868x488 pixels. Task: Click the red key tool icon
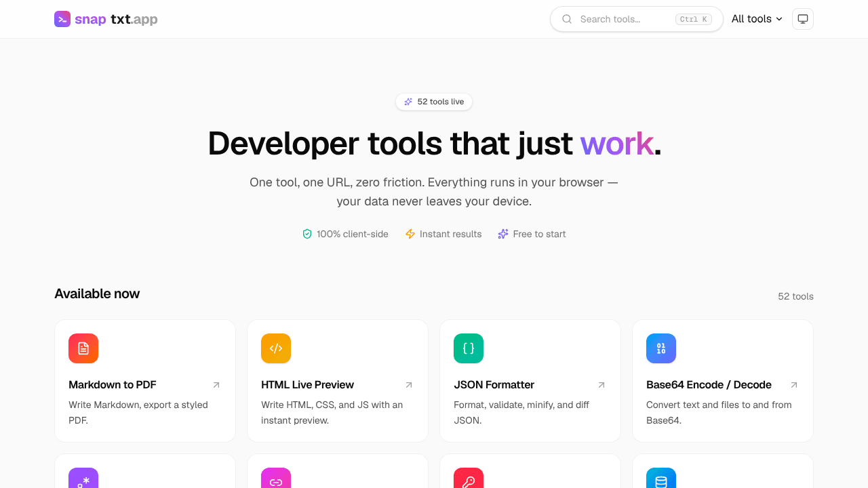point(469,478)
